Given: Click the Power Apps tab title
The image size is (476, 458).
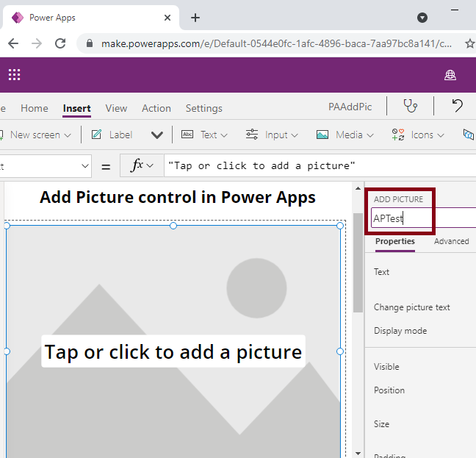Looking at the screenshot, I should click(x=52, y=18).
